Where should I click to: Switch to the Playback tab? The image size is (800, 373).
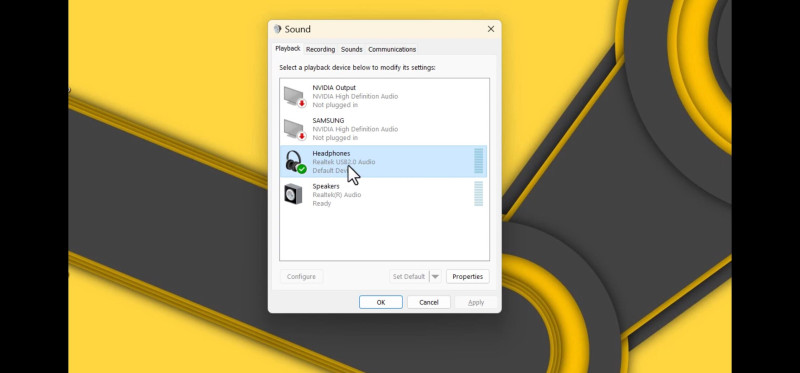[x=288, y=48]
